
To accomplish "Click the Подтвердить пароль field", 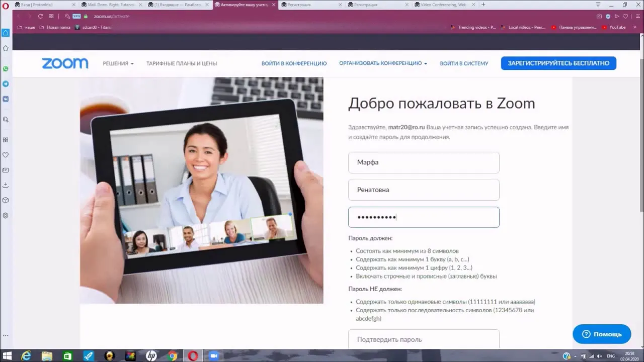I will pos(424,339).
